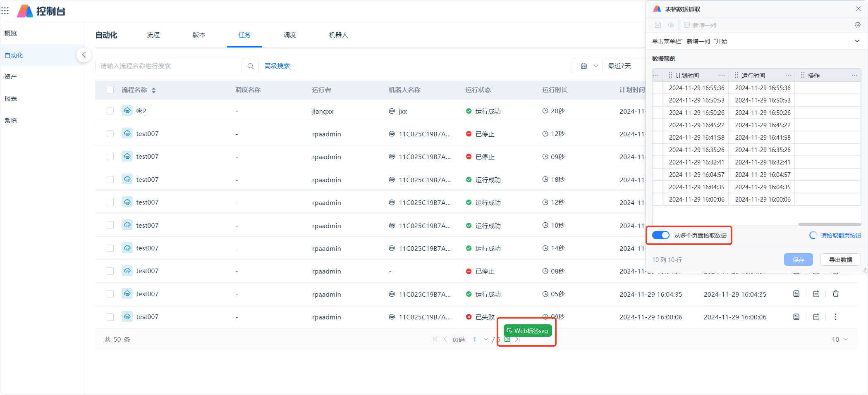This screenshot has height=395, width=868.
Task: Click the Web标签svg tooltip badge
Action: point(528,331)
